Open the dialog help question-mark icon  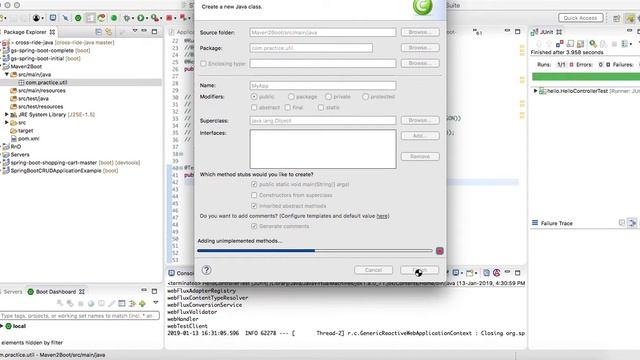207,270
